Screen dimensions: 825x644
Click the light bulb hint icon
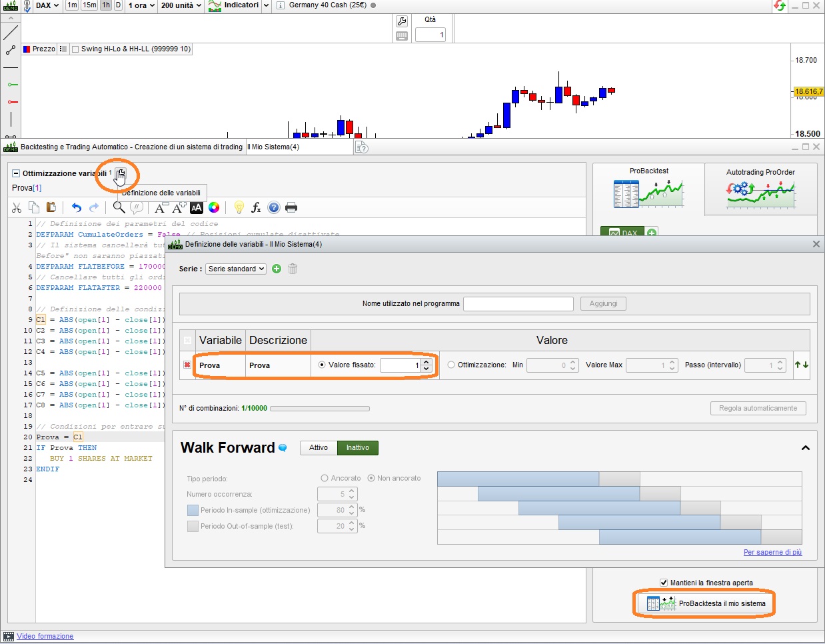point(239,208)
